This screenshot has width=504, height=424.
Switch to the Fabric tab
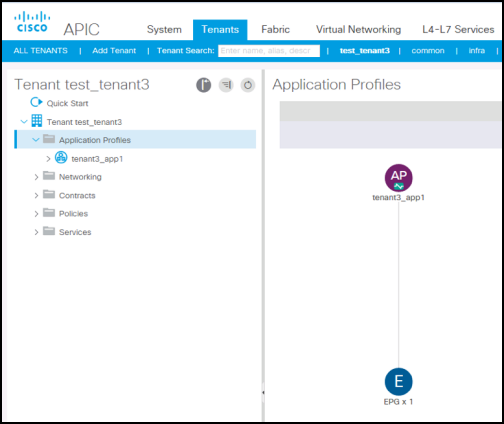pyautogui.click(x=275, y=29)
